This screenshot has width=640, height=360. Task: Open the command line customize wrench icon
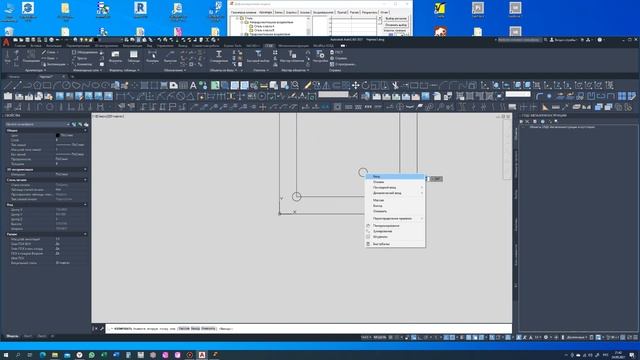click(x=102, y=328)
